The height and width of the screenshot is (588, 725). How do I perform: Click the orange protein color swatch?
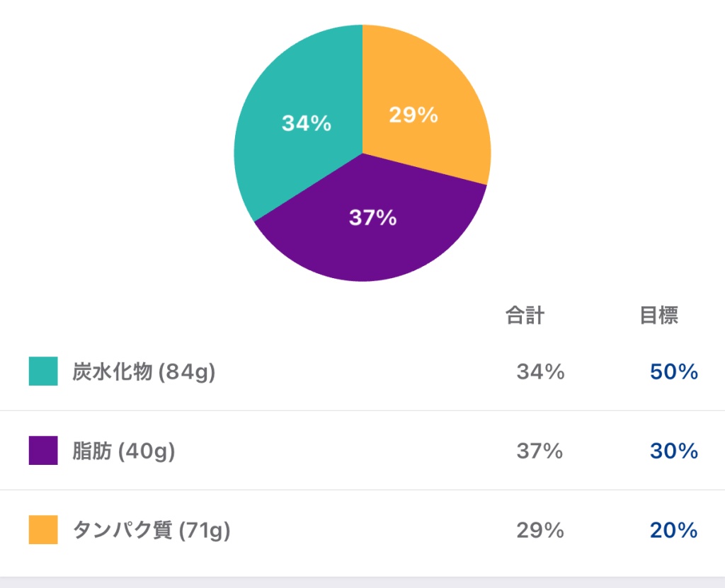(x=43, y=530)
